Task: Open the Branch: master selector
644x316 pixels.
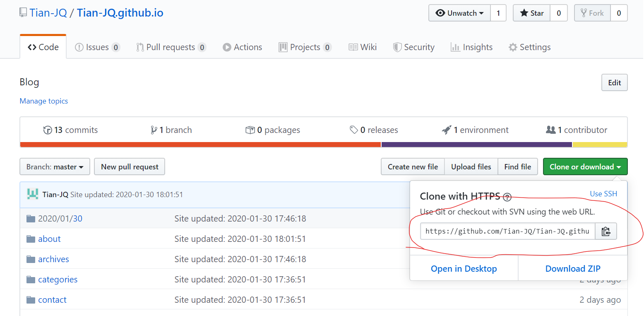Action: (x=55, y=167)
